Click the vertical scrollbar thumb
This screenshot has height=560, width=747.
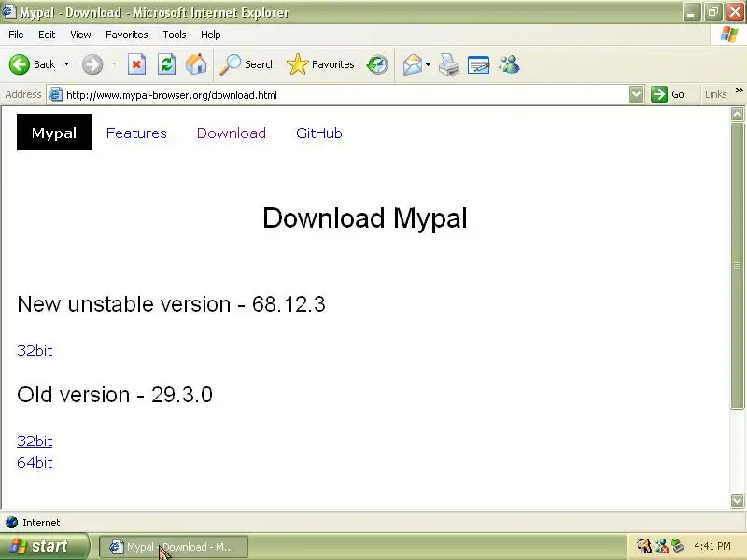[737, 265]
